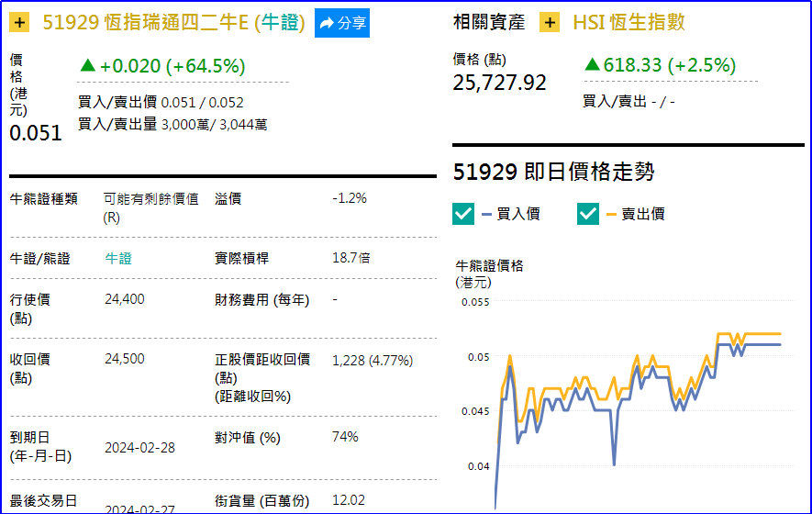Select HSI index value 25,727.92
Image resolution: width=812 pixels, height=514 pixels.
pos(500,83)
